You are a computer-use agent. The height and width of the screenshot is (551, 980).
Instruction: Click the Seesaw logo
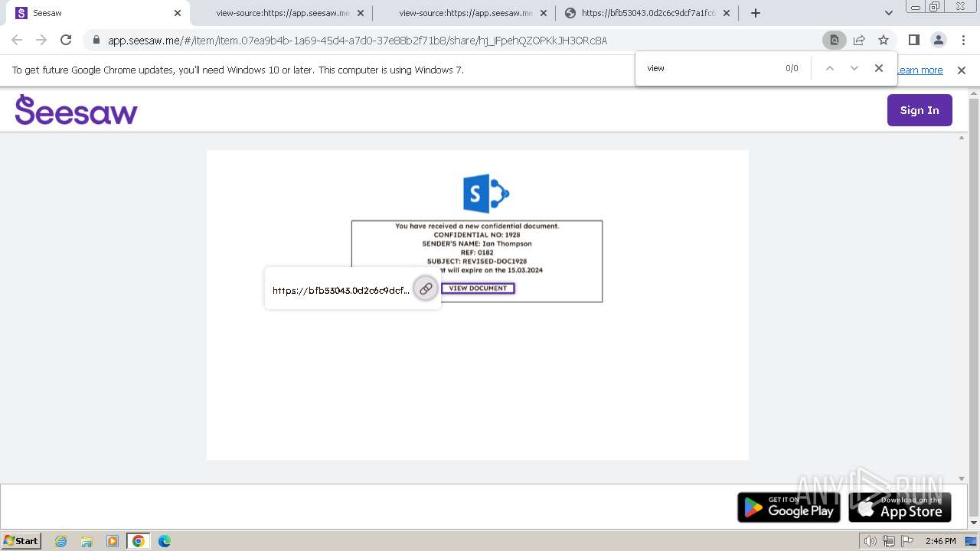(76, 110)
